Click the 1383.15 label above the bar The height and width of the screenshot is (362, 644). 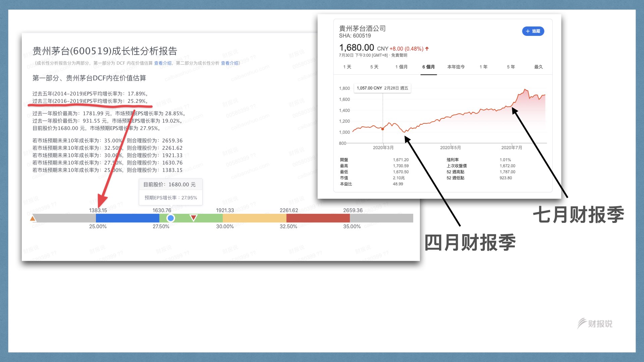[98, 210]
